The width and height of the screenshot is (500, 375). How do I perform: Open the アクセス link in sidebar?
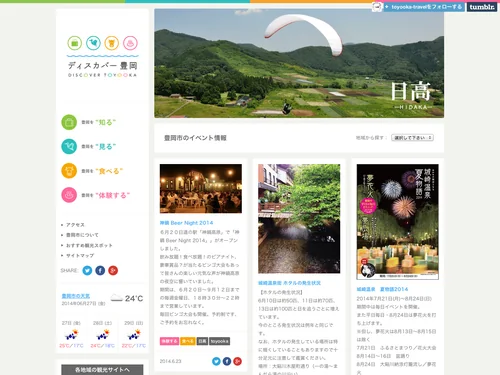75,225
